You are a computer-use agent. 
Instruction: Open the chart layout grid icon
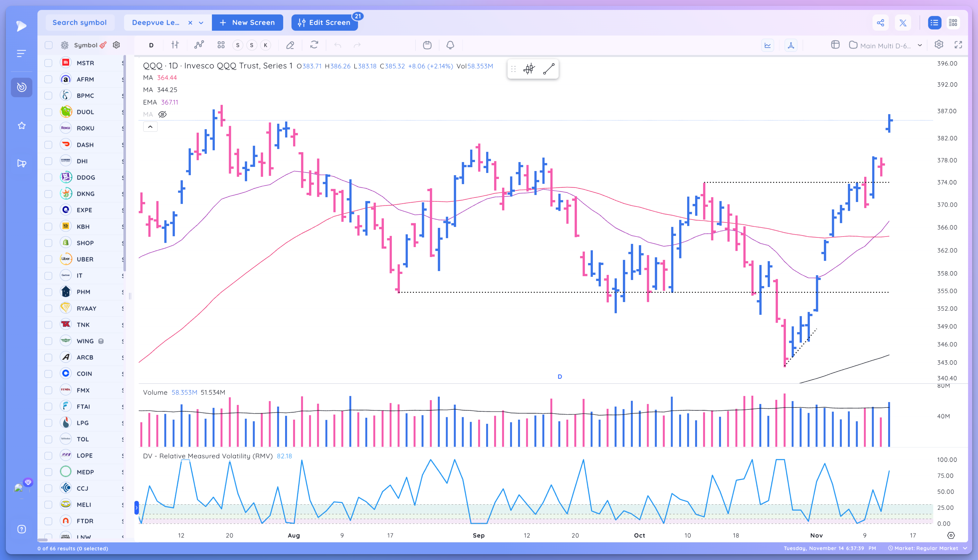221,45
